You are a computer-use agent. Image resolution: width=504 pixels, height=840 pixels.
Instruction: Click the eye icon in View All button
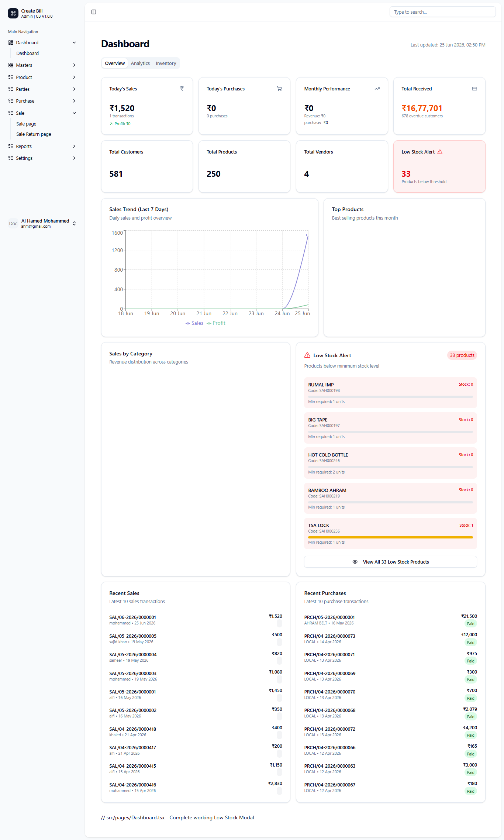pos(355,562)
